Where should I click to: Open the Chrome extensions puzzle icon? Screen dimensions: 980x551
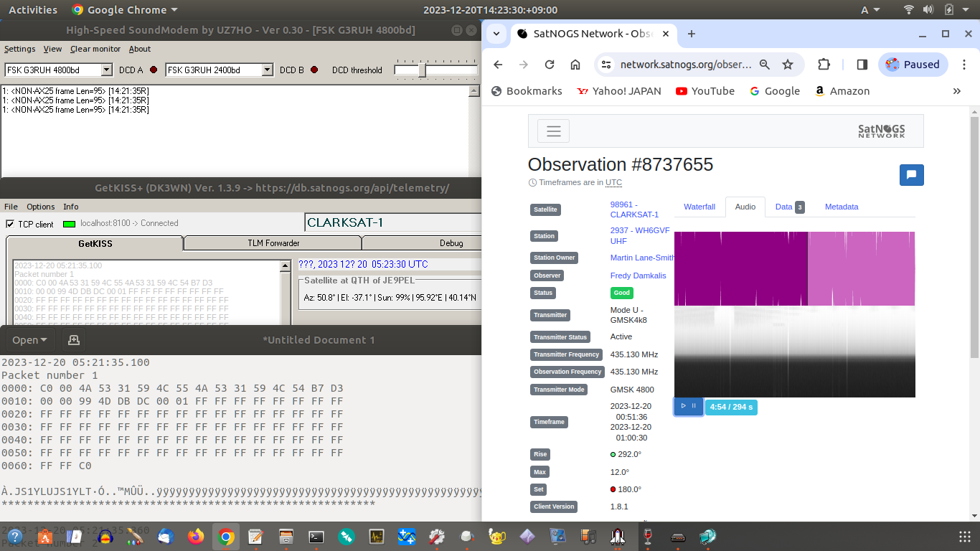tap(824, 65)
